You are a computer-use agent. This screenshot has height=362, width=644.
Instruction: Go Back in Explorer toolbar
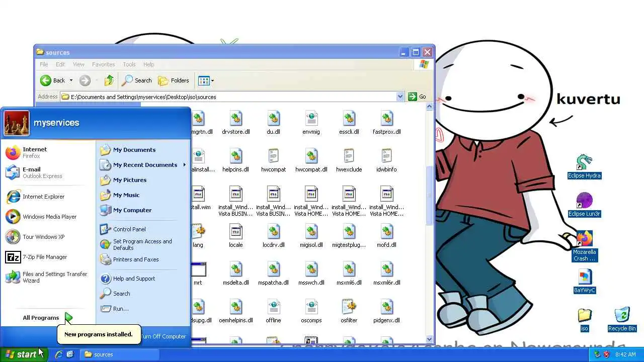(x=53, y=80)
